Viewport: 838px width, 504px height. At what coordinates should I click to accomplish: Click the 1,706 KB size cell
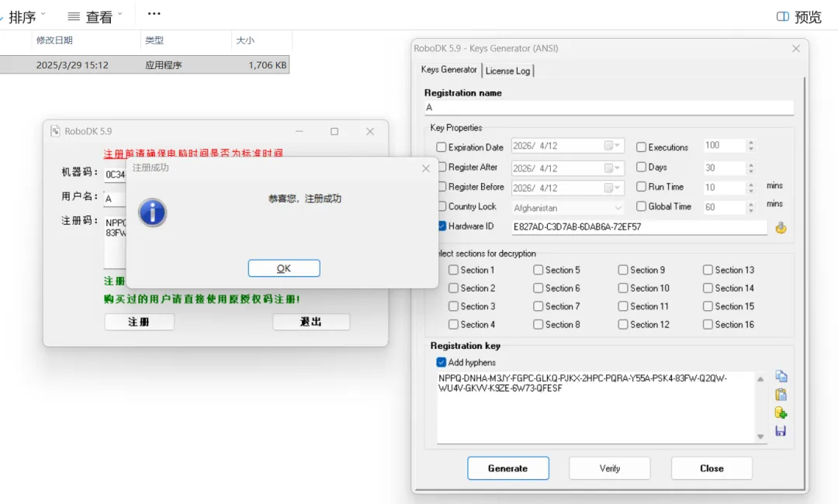coord(267,65)
